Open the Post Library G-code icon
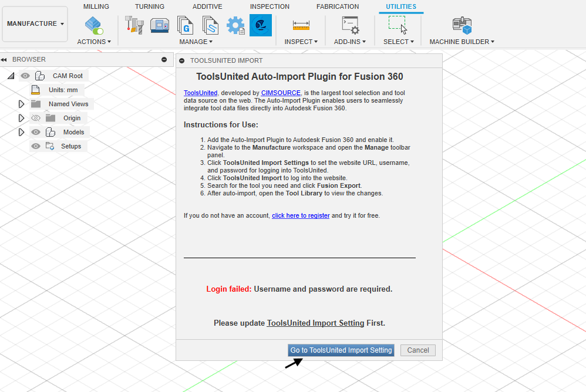 185,25
